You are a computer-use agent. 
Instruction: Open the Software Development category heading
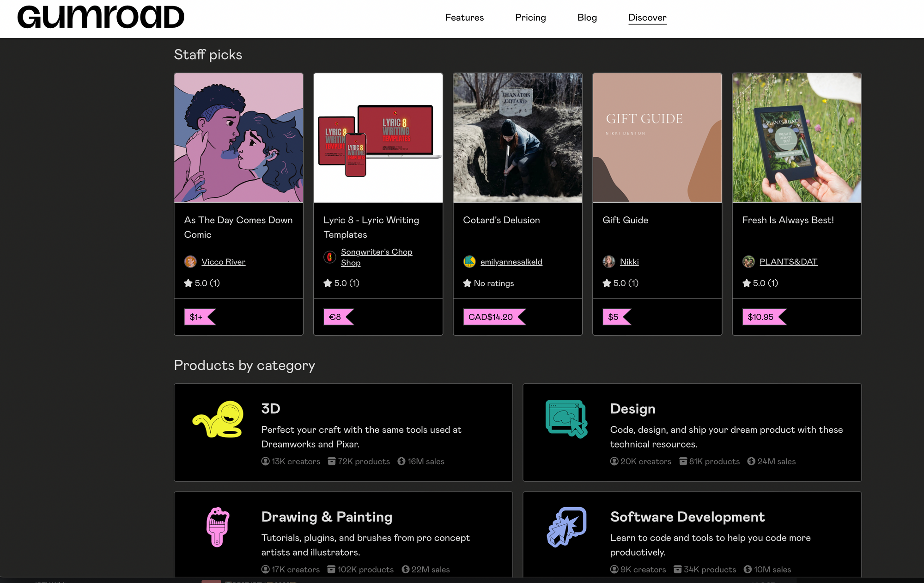687,517
